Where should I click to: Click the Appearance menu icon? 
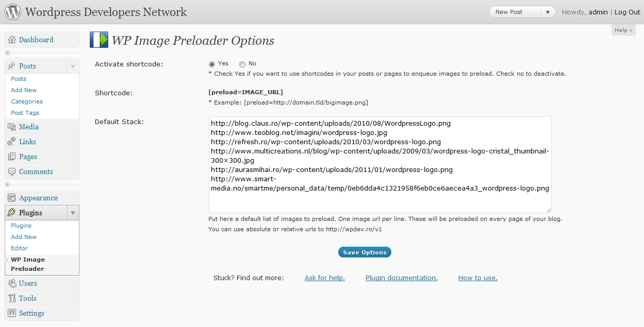point(12,198)
